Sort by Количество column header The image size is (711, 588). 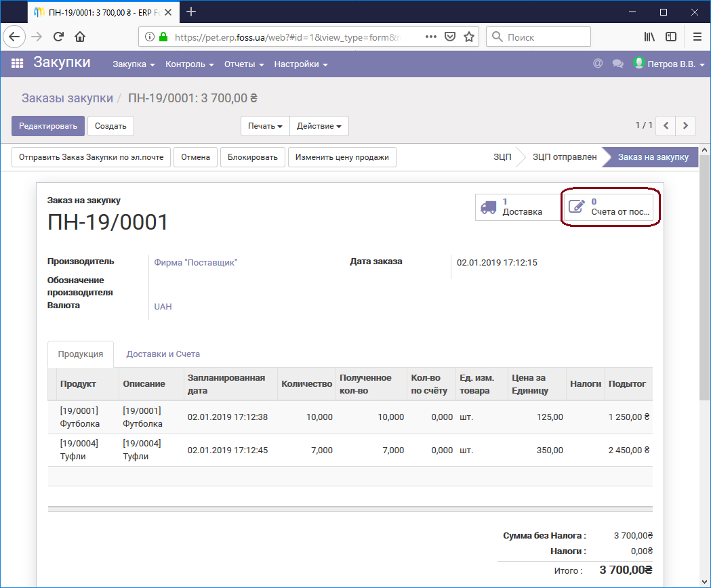click(307, 384)
